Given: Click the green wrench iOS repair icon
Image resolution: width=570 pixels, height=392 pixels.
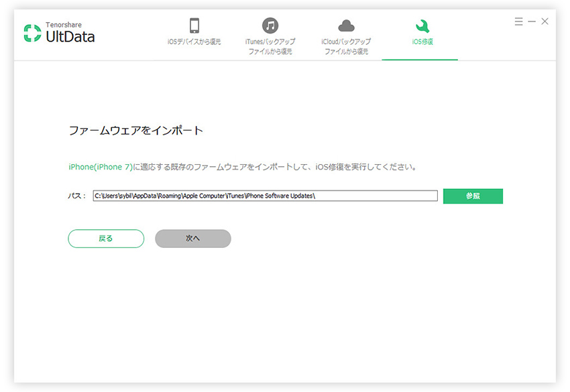Looking at the screenshot, I should (x=422, y=26).
